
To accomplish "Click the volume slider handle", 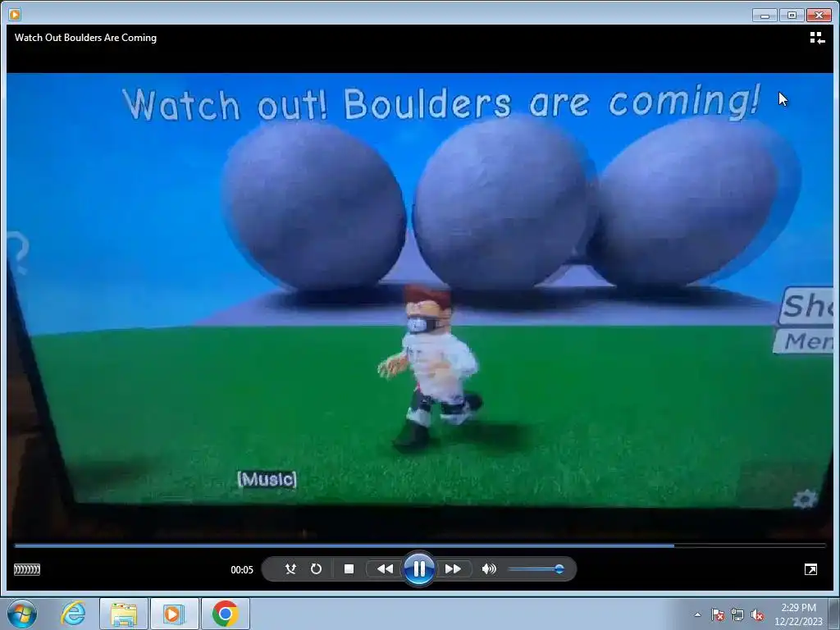I will click(x=559, y=569).
